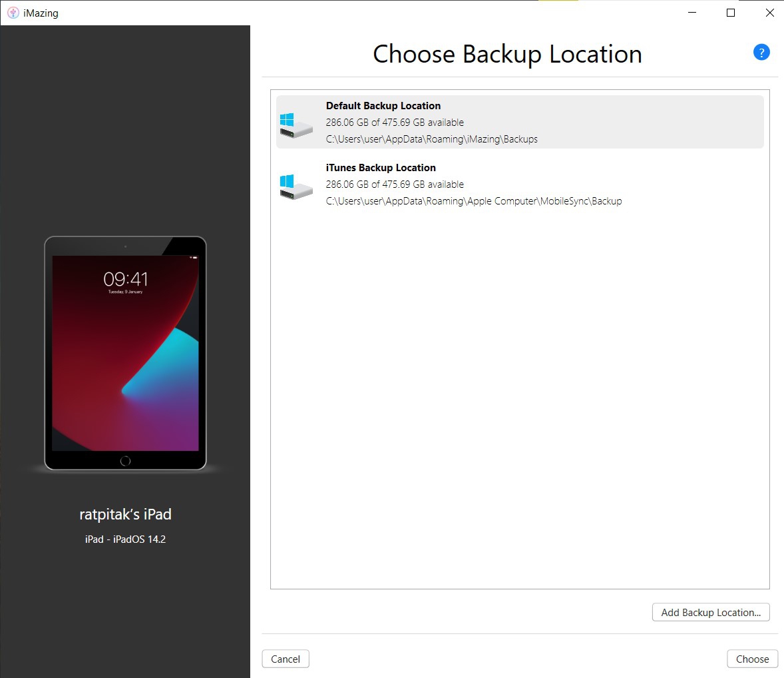Click the ratpitak's iPad device name
Screen dimensions: 784x678
[125, 514]
